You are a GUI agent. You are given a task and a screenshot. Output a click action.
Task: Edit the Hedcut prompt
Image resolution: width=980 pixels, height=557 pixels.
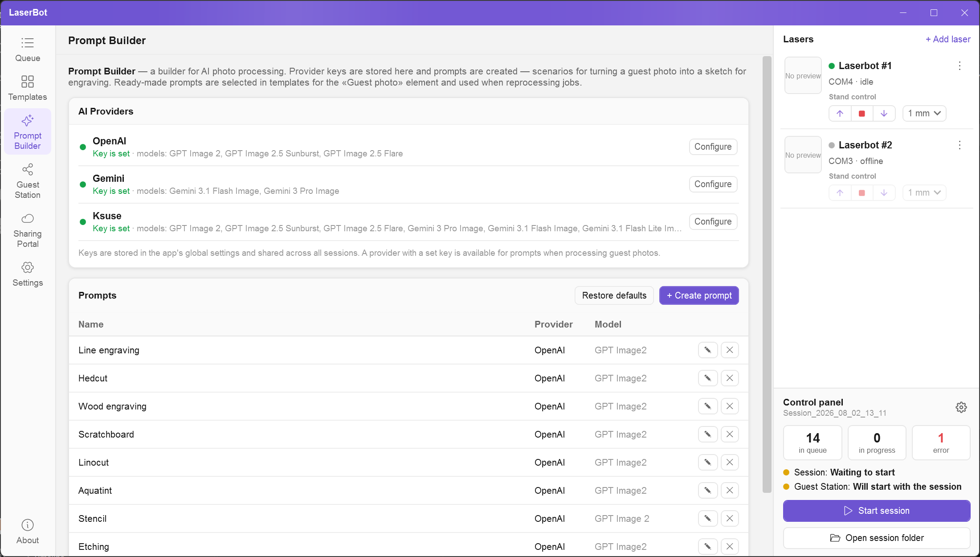coord(708,378)
